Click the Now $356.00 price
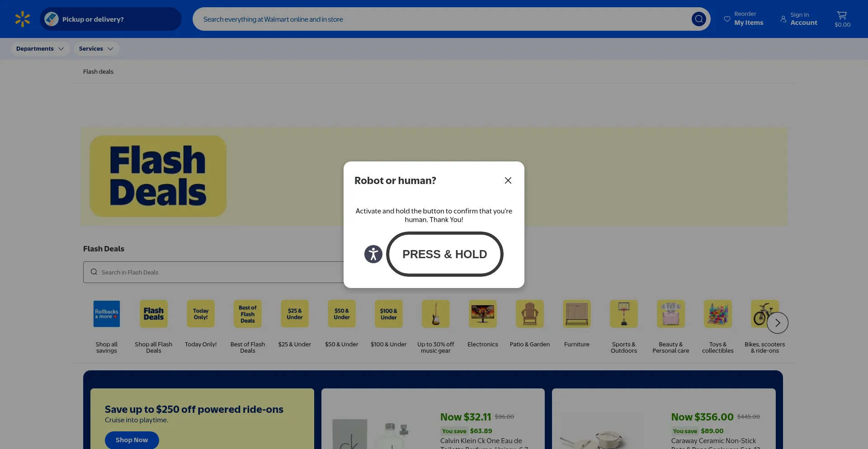This screenshot has width=868, height=449. pos(702,417)
